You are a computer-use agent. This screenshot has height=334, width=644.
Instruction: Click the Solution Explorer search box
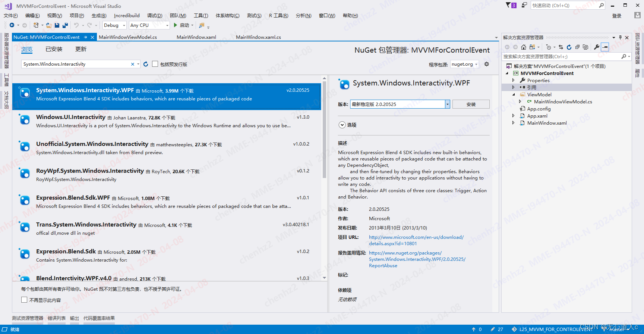coord(562,57)
